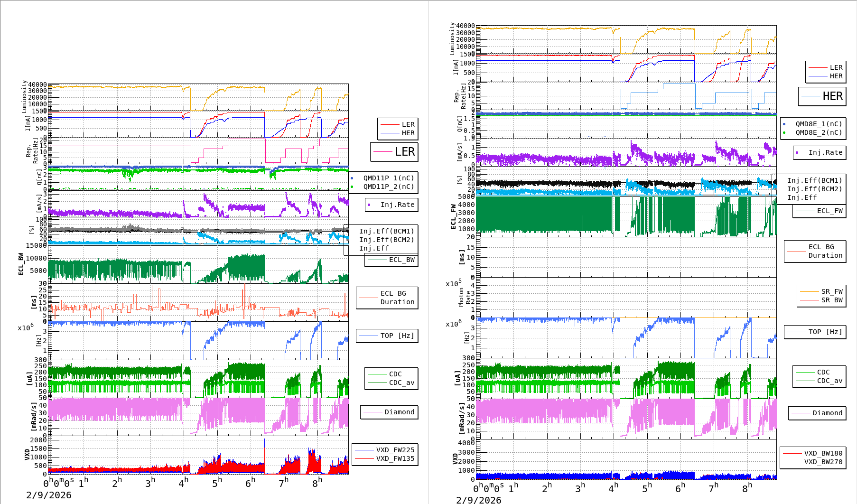Click the VXD_FW135 red legend entry
Viewport: 857px width, 504px height.
point(395,458)
